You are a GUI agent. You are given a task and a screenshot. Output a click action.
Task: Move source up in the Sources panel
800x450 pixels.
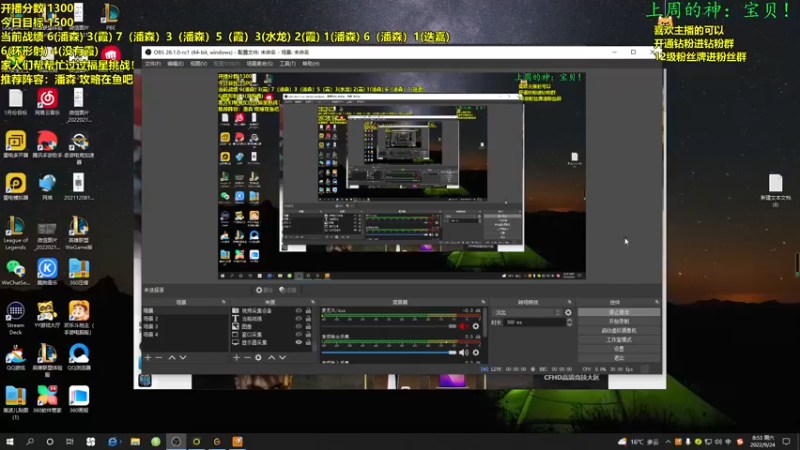pos(271,358)
